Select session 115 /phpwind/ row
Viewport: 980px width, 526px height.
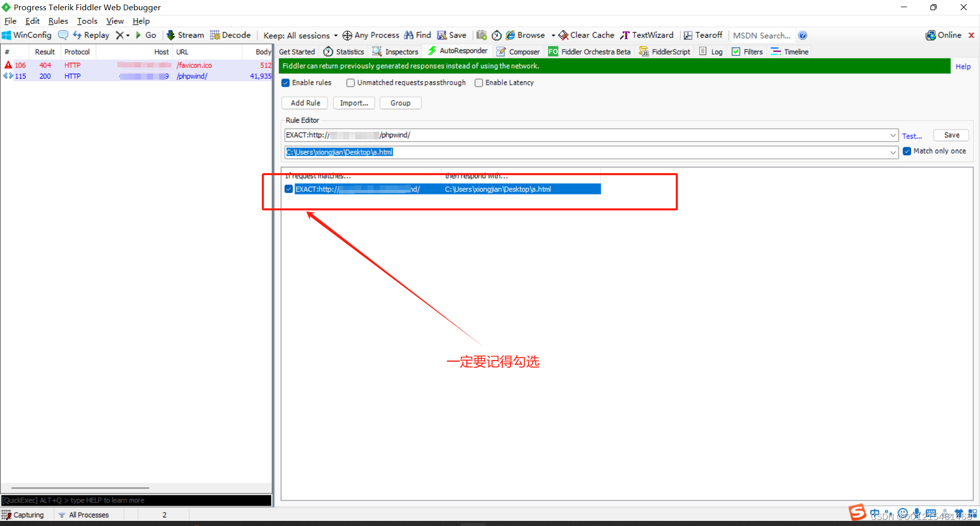coord(136,76)
